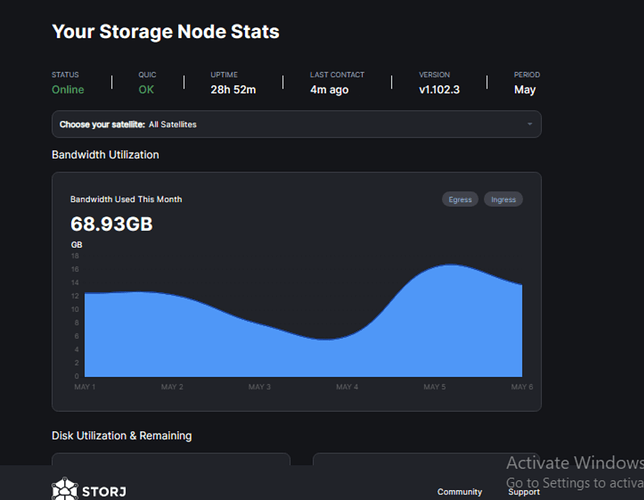Screen dimensions: 644x500
Task: Click the Your Storage Node Stats title
Action: click(x=165, y=32)
